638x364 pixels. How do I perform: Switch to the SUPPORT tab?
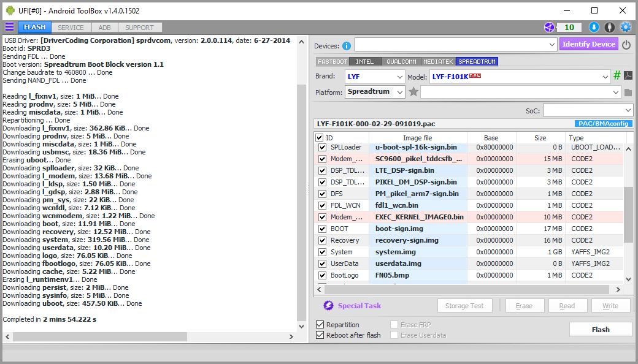pyautogui.click(x=140, y=28)
